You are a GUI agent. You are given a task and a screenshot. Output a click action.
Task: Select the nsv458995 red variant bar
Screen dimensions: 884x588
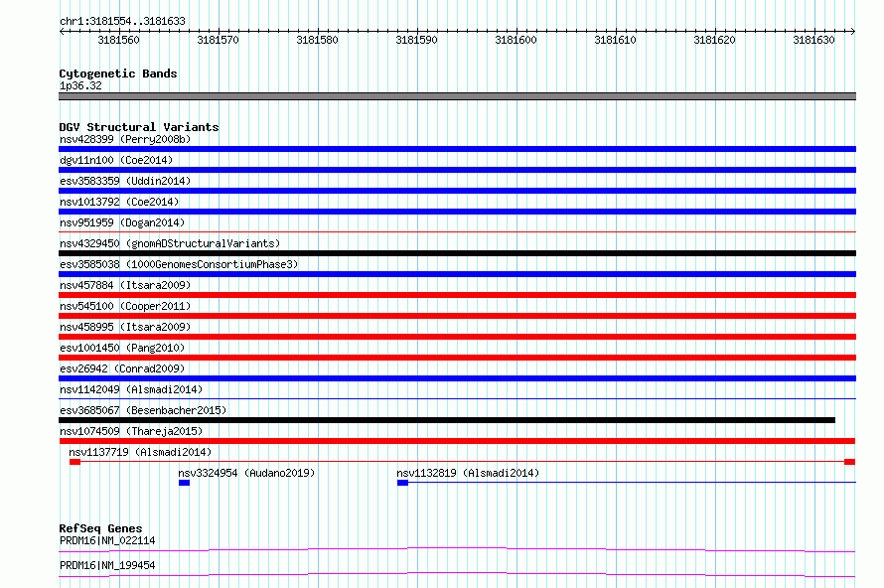coord(457,337)
